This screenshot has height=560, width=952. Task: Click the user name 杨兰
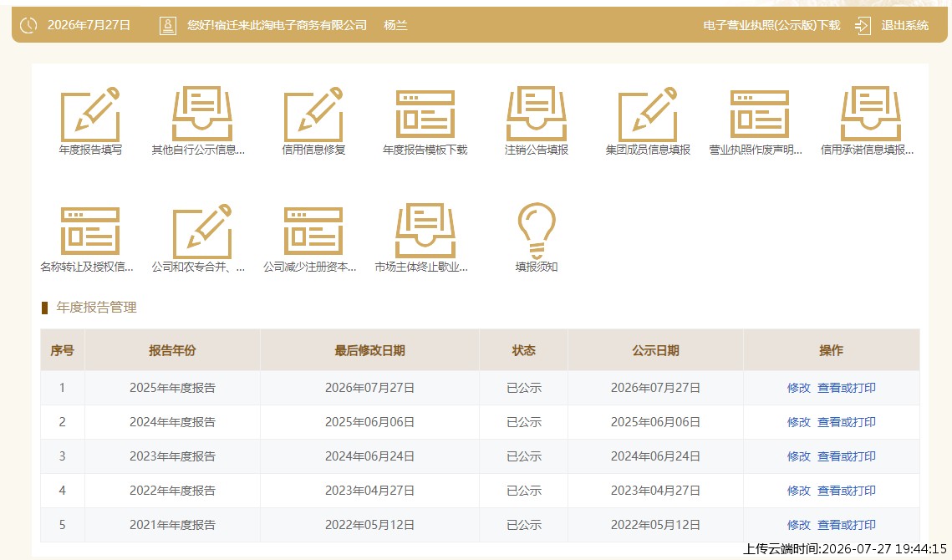pyautogui.click(x=395, y=26)
